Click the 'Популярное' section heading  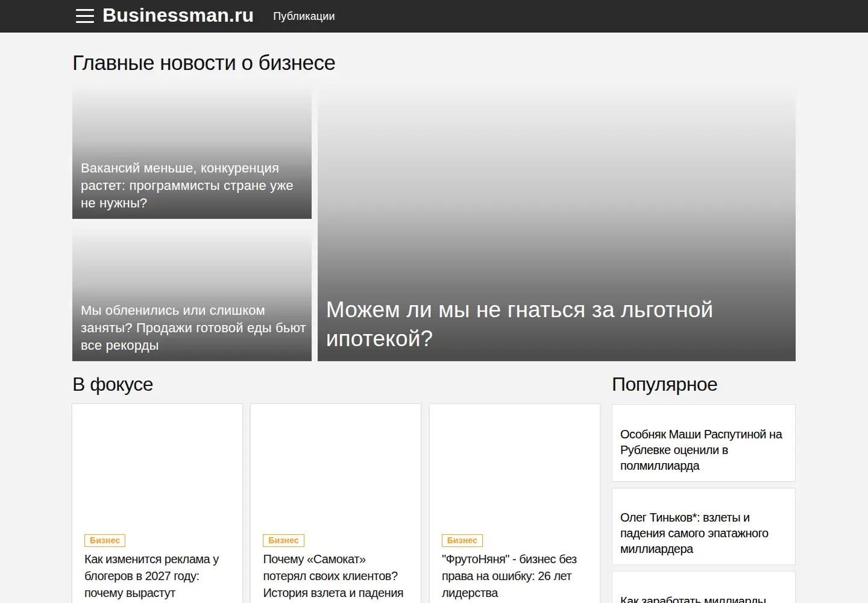(664, 384)
